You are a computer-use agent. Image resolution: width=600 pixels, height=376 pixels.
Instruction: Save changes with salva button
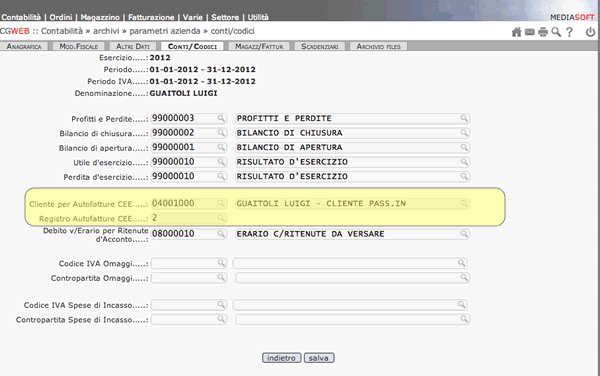pos(319,358)
